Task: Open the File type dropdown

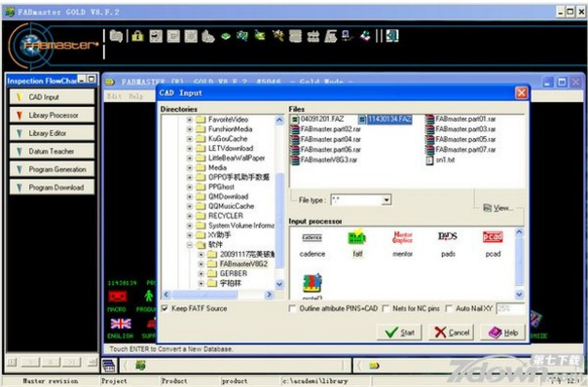Action: coord(386,200)
